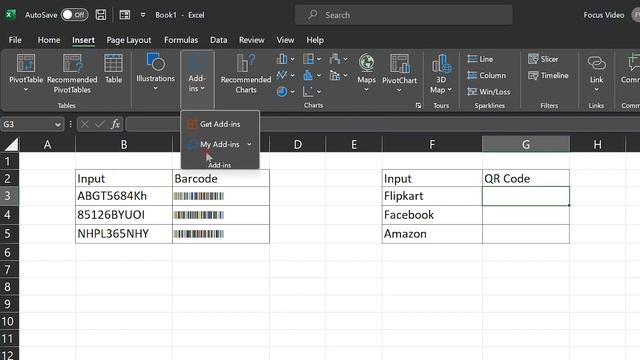Click cell containing ABGT5684Kh
The image size is (640, 360).
[124, 196]
